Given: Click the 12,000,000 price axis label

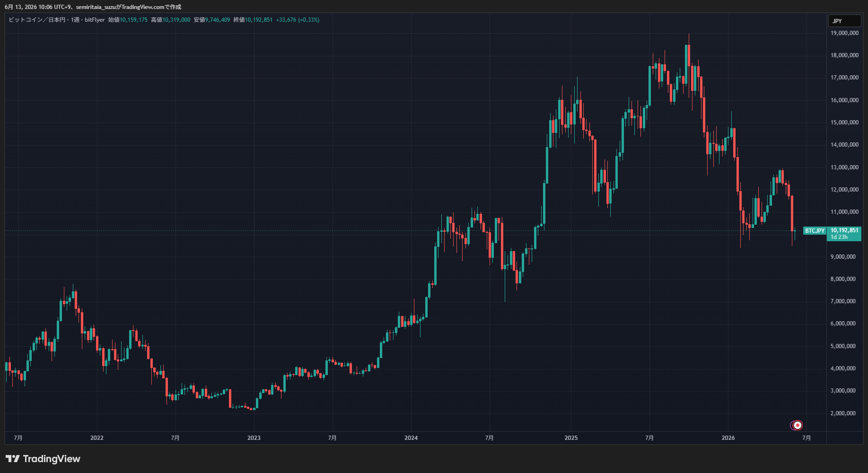Looking at the screenshot, I should (x=844, y=190).
